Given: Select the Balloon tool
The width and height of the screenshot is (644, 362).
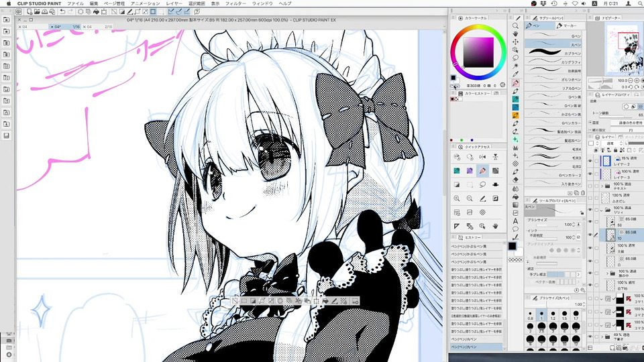Looking at the screenshot, I should point(515,229).
